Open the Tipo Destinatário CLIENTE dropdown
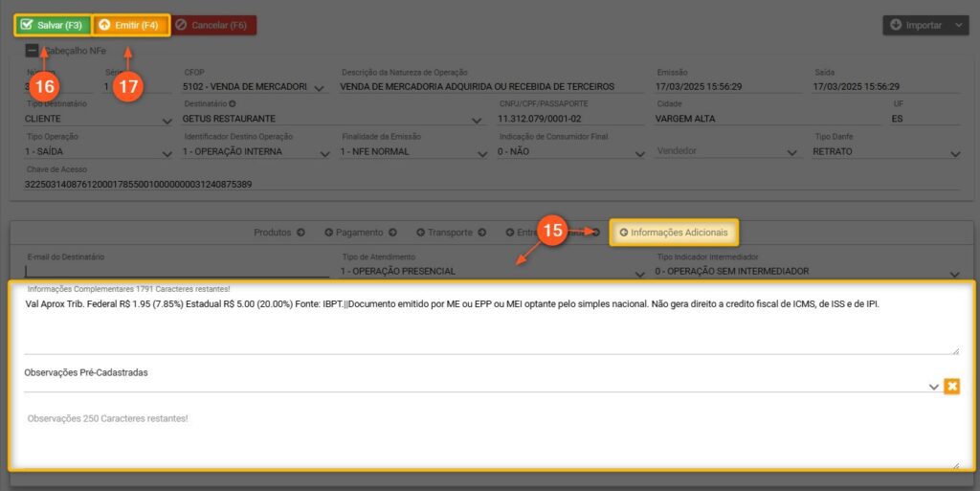 (x=167, y=121)
